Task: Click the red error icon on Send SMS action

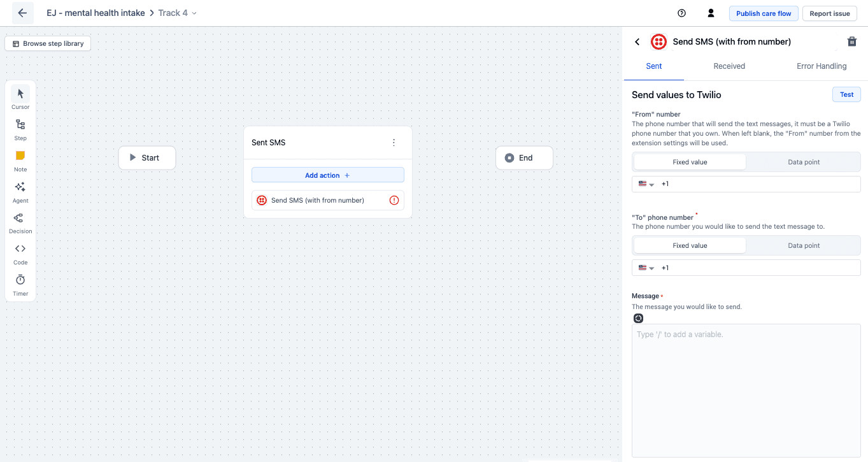Action: tap(394, 200)
